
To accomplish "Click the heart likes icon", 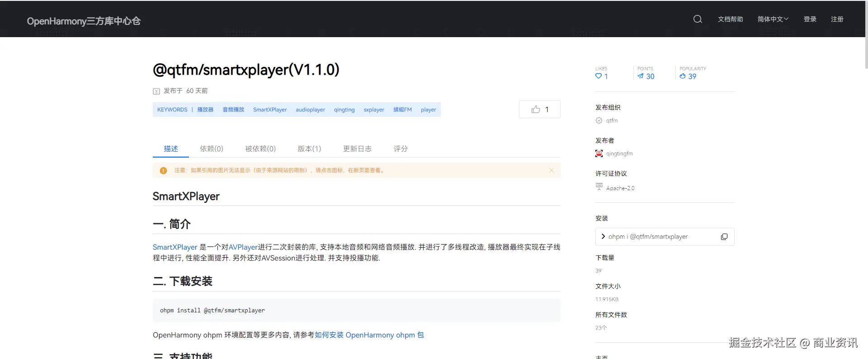I will tap(599, 76).
